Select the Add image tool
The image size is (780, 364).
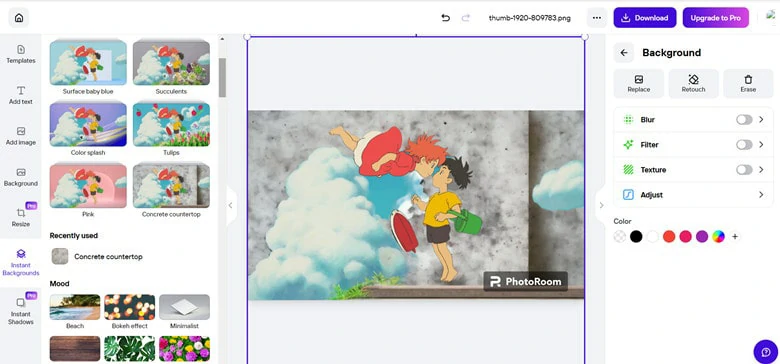pyautogui.click(x=21, y=136)
